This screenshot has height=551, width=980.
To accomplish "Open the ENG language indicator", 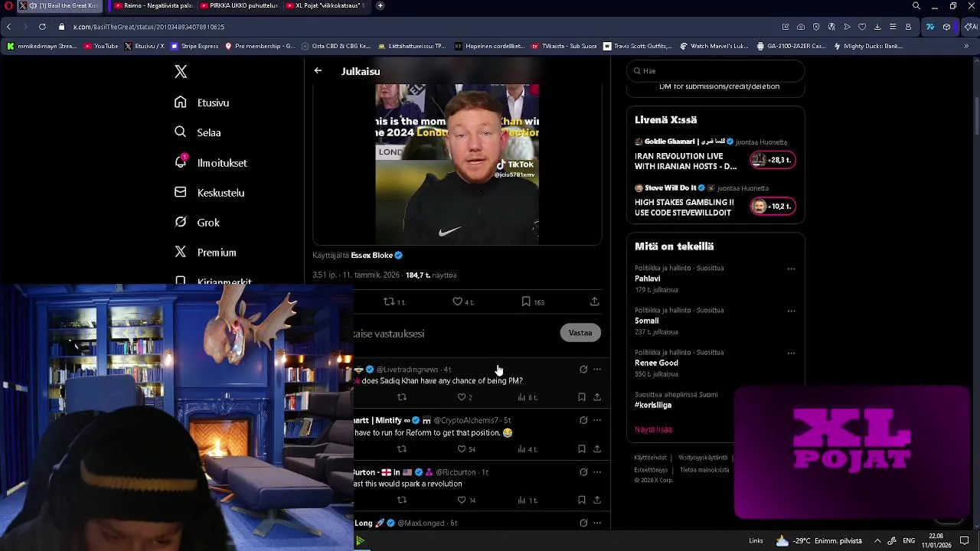I will point(909,540).
